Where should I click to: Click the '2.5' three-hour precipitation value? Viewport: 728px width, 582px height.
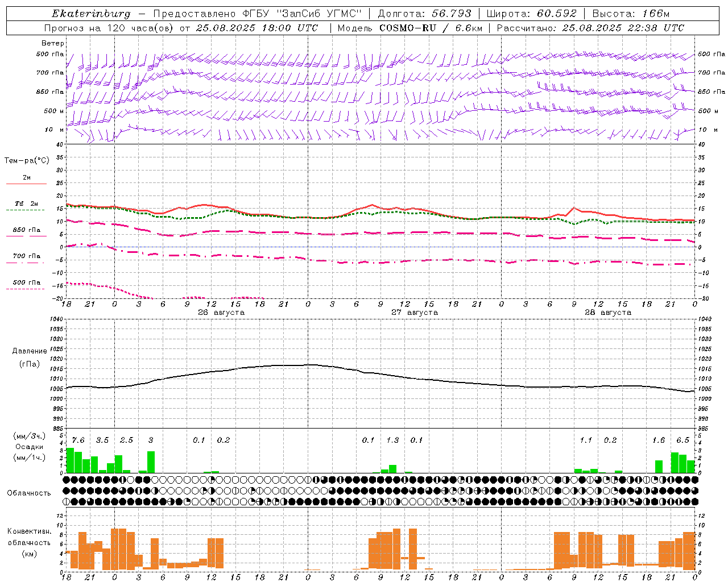click(x=126, y=440)
